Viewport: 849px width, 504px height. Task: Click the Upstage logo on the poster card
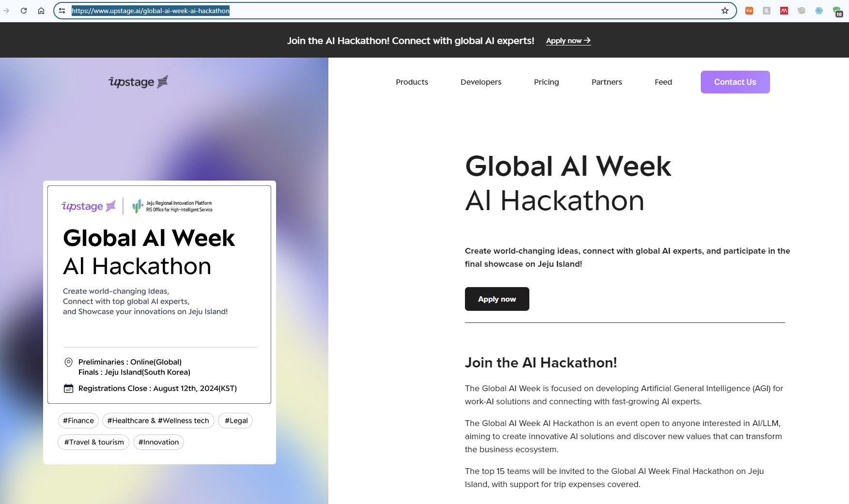pyautogui.click(x=89, y=206)
